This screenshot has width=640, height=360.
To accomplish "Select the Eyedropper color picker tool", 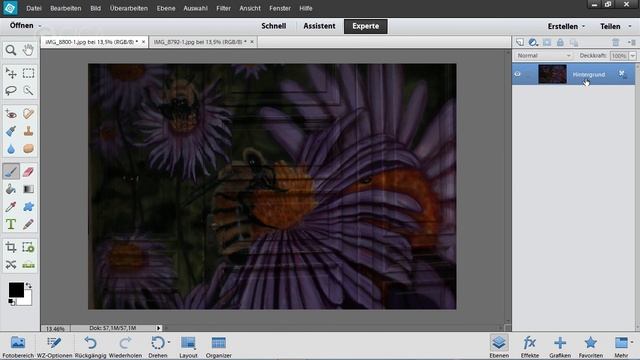I will coord(11,207).
